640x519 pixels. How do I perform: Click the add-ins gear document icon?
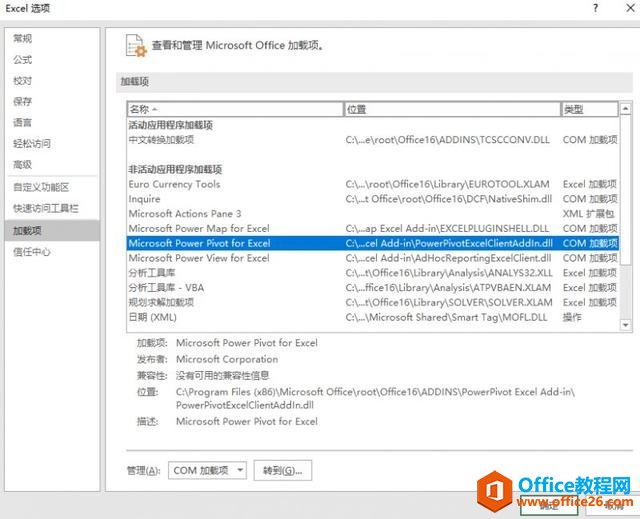136,46
